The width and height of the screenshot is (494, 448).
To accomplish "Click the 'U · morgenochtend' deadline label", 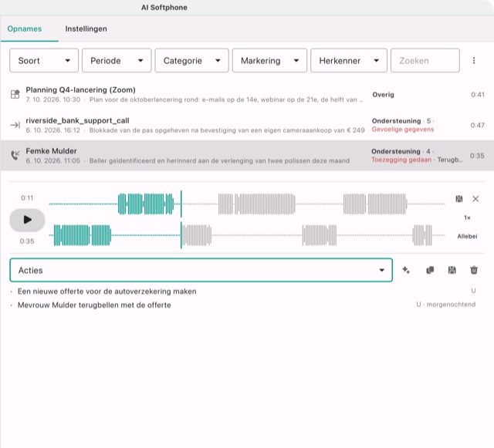I will click(x=446, y=305).
